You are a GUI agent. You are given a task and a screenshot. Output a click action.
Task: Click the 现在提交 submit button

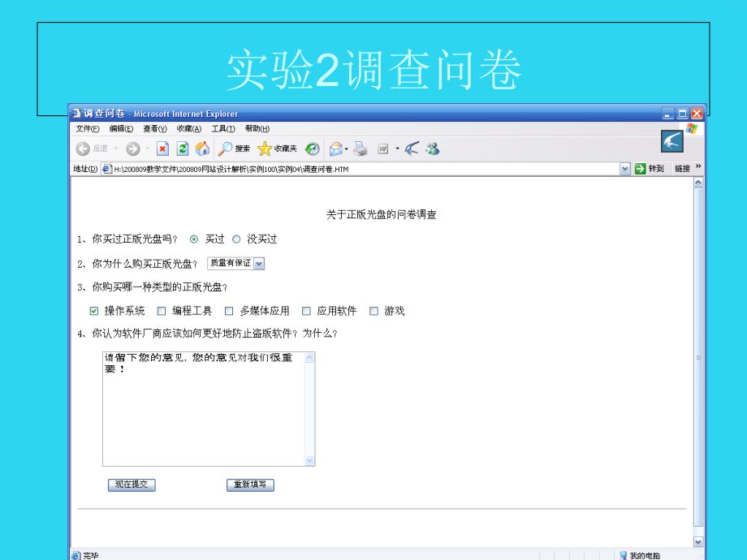click(x=132, y=485)
